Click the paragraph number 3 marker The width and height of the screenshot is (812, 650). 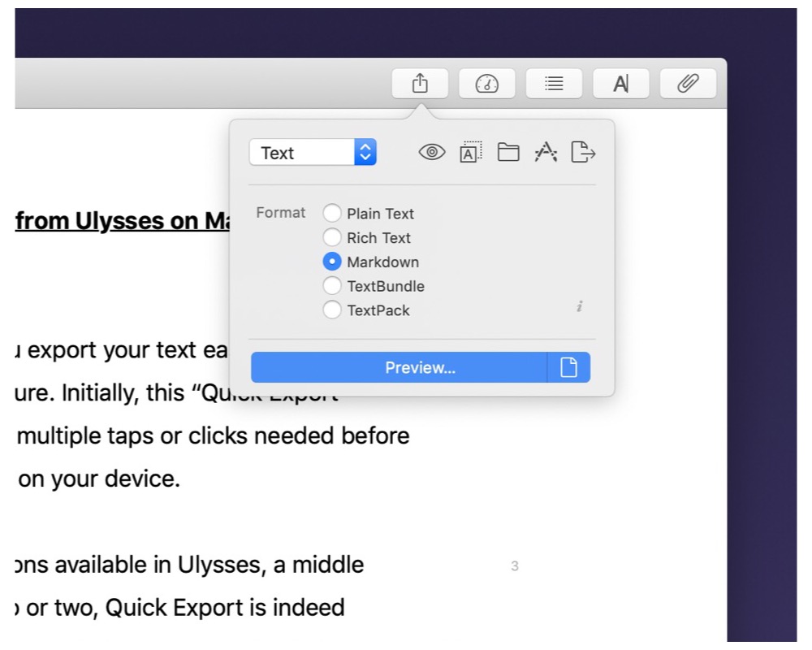pos(514,566)
